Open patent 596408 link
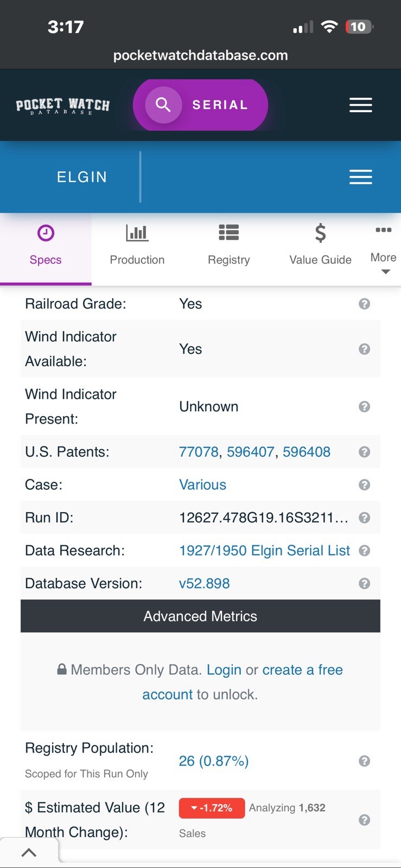The height and width of the screenshot is (868, 401). coord(307,452)
